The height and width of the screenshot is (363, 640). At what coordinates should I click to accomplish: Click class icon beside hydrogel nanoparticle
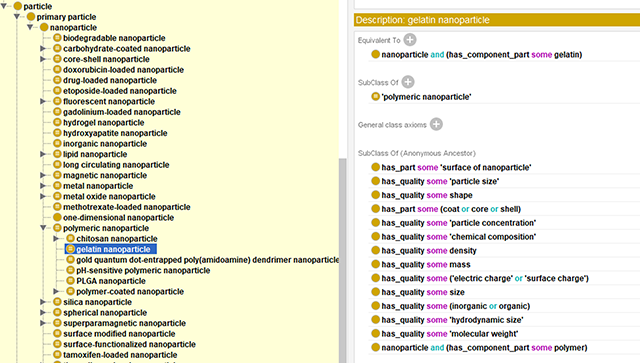pos(57,122)
